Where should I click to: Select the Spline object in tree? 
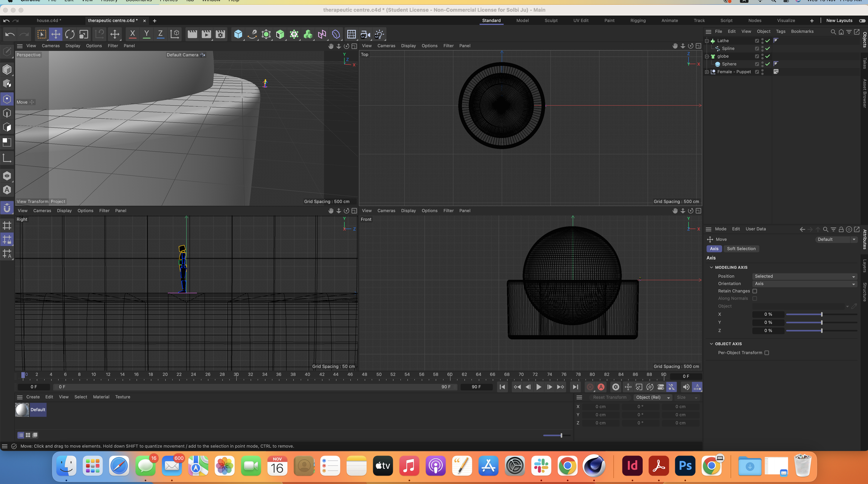pyautogui.click(x=728, y=48)
